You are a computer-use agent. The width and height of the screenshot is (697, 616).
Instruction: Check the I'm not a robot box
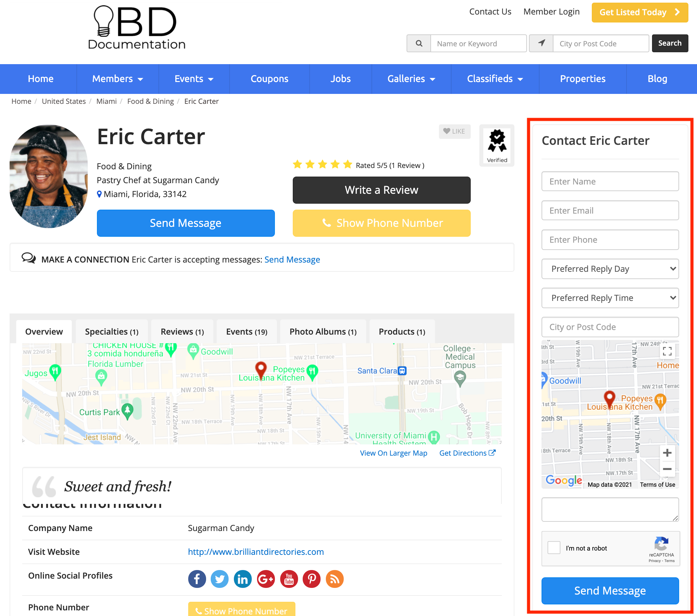coord(554,548)
